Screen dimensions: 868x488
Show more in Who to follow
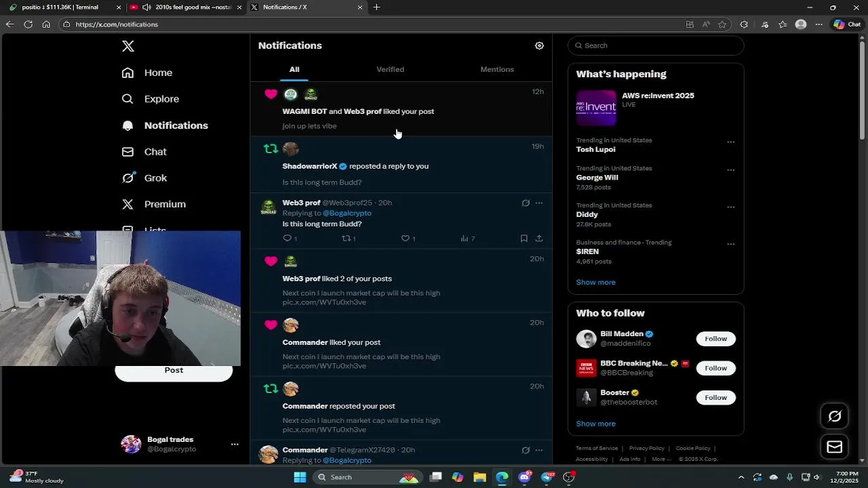tap(595, 424)
